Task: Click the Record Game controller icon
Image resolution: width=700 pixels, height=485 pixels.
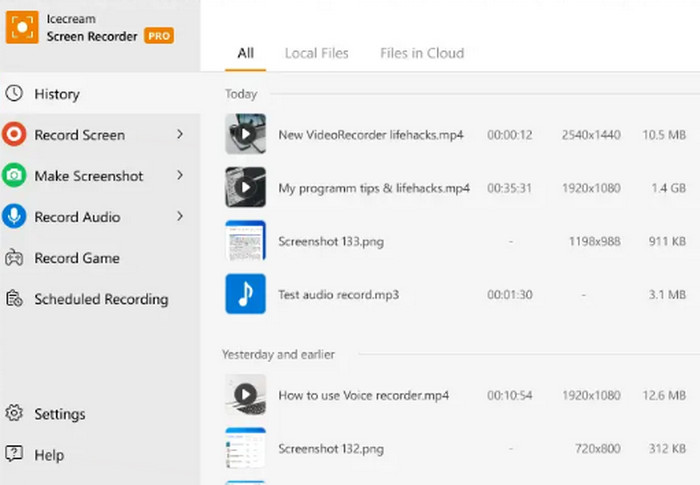Action: point(14,258)
